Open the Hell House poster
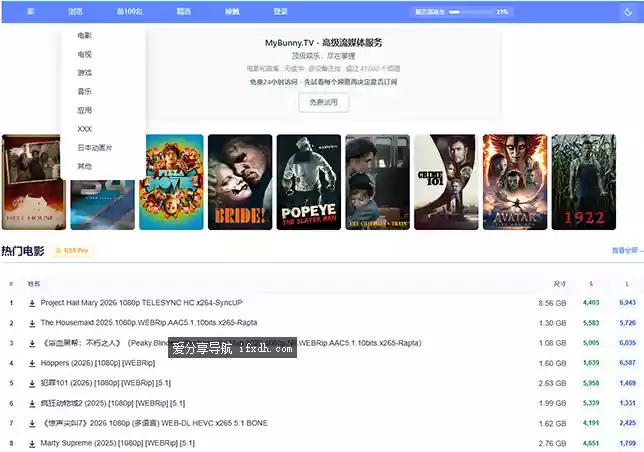This screenshot has height=452, width=644. coord(34,182)
